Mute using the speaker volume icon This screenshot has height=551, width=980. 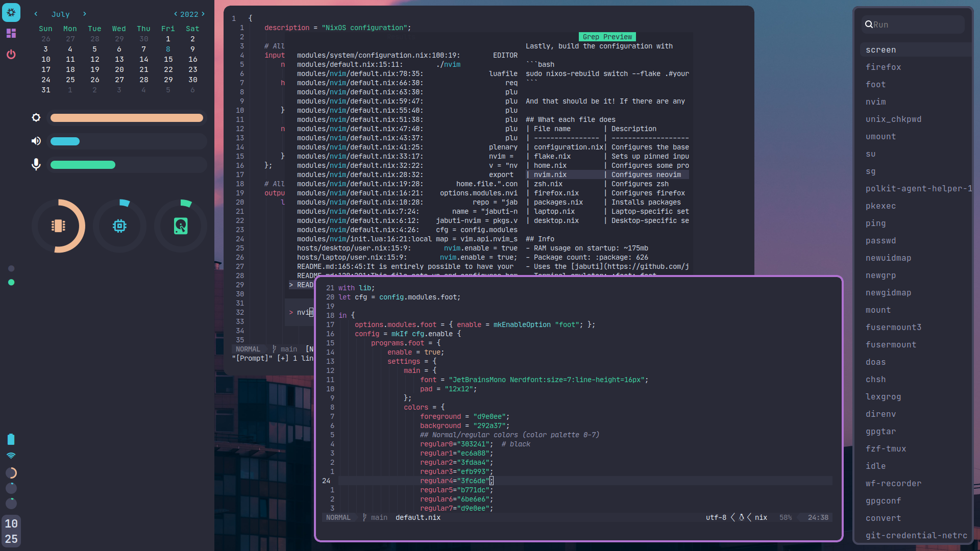click(x=36, y=141)
